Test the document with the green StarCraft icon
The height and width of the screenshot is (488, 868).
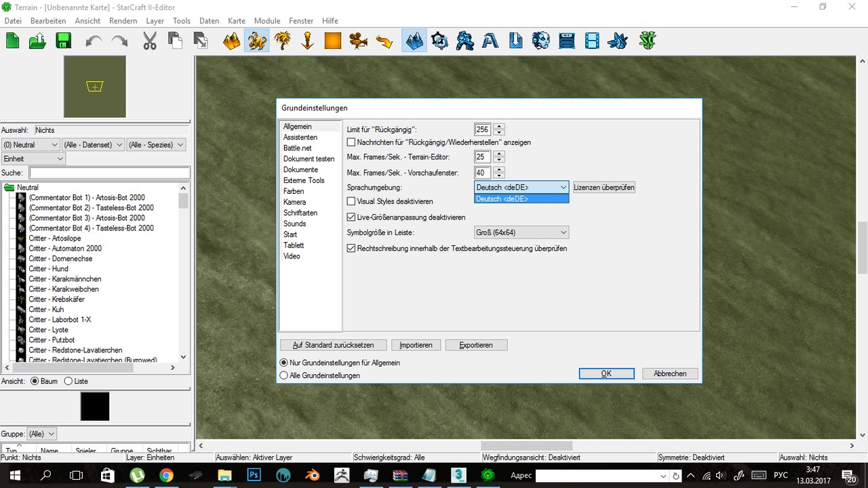(x=648, y=41)
